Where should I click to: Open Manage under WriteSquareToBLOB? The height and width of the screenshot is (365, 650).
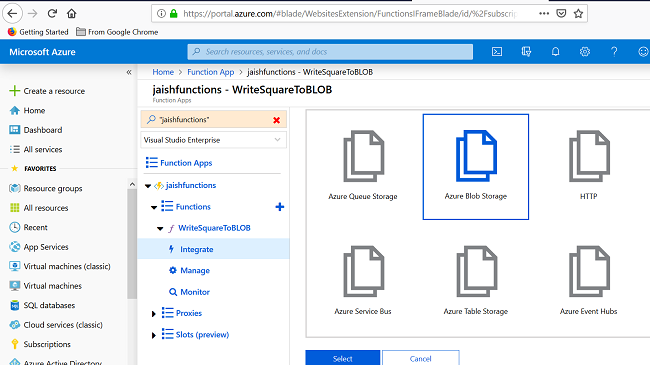195,270
